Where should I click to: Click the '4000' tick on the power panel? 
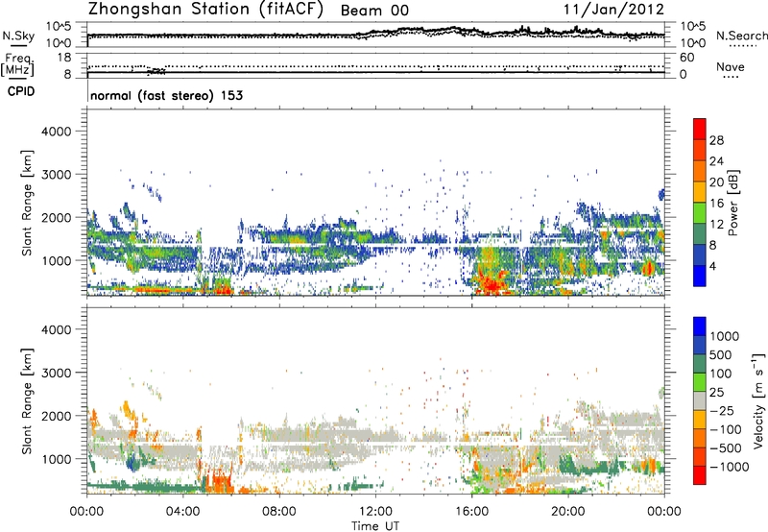point(56,132)
